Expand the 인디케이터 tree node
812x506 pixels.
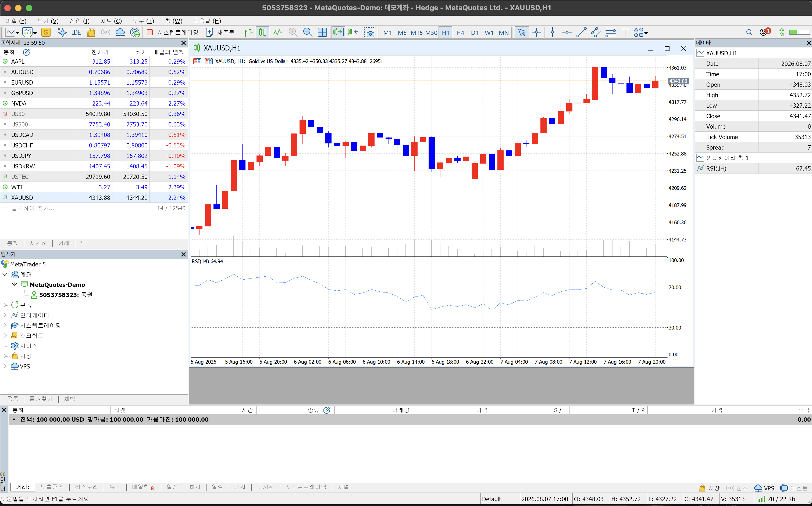[x=5, y=315]
